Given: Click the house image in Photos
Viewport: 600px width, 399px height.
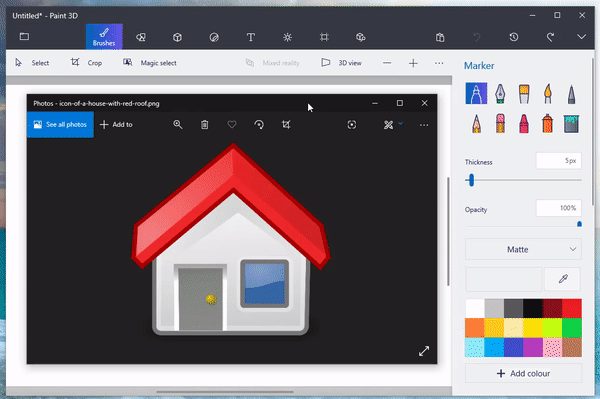Looking at the screenshot, I should coord(231,240).
